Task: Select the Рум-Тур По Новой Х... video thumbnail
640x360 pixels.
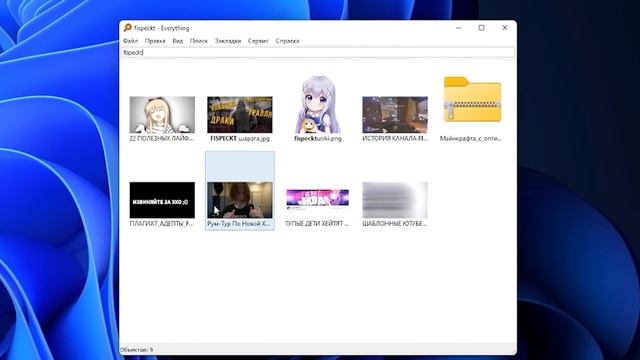Action: click(x=240, y=200)
